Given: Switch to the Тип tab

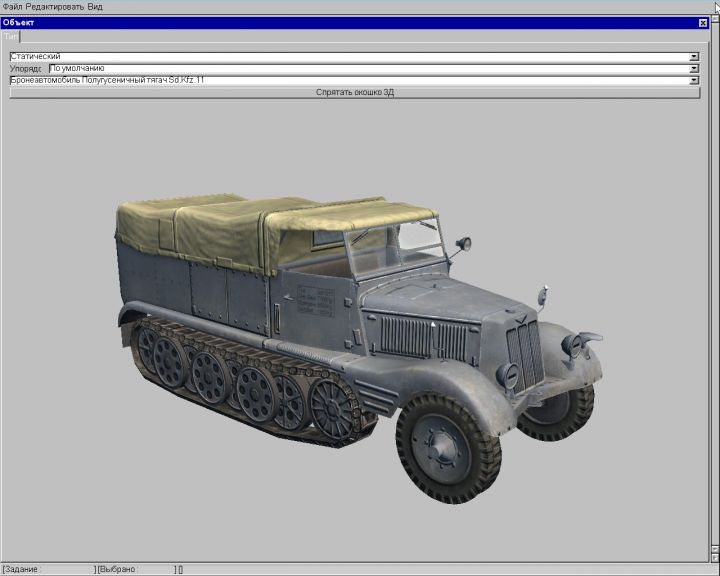Looking at the screenshot, I should pyautogui.click(x=10, y=36).
